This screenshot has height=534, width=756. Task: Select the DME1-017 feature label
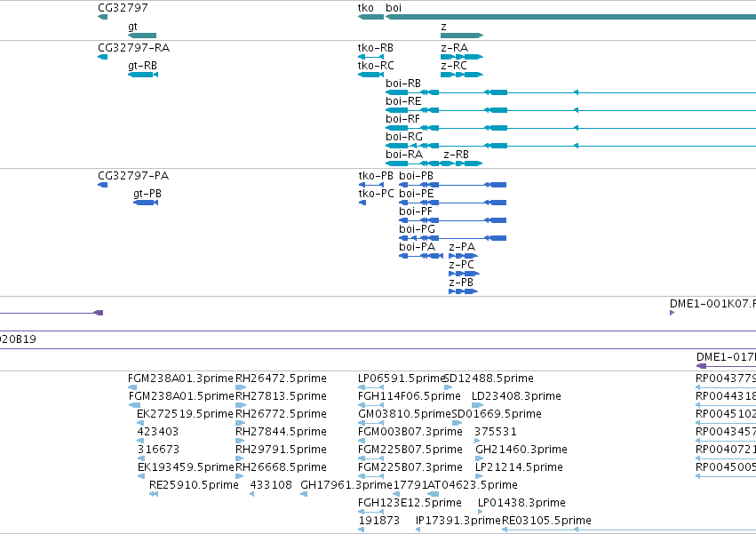coord(726,357)
